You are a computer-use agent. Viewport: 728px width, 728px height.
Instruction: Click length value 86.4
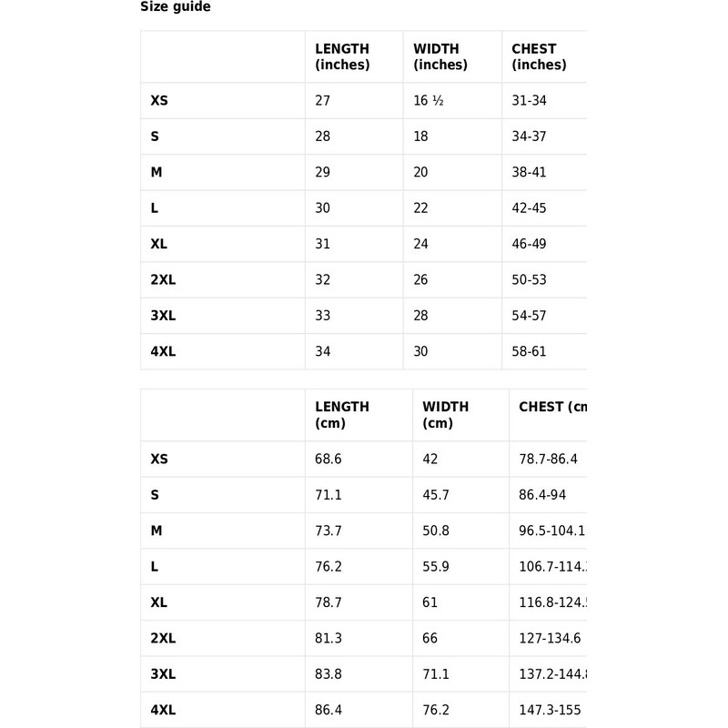(x=328, y=711)
